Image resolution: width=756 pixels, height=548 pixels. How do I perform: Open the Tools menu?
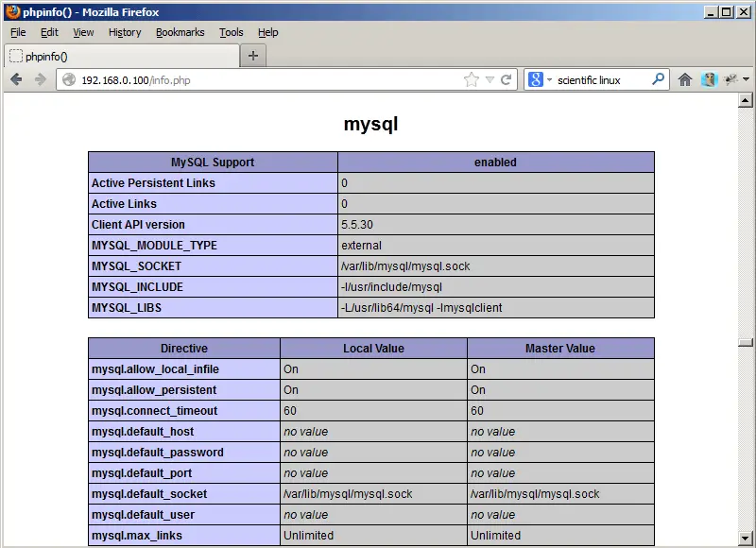coord(231,32)
